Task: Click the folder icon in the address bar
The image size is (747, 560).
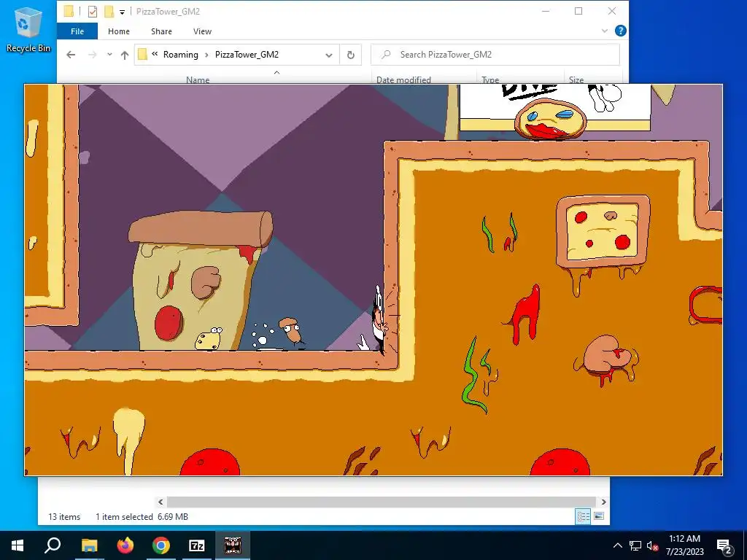Action: 142,54
